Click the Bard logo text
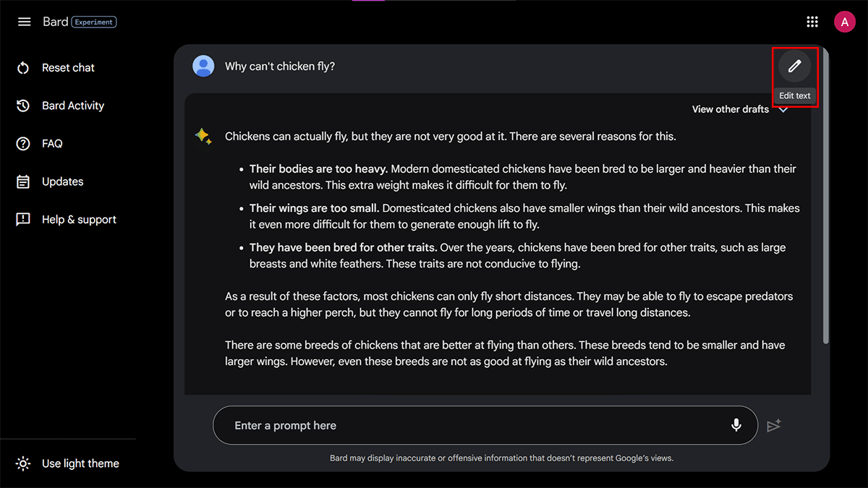Screen dimensions: 868x488 55,22
